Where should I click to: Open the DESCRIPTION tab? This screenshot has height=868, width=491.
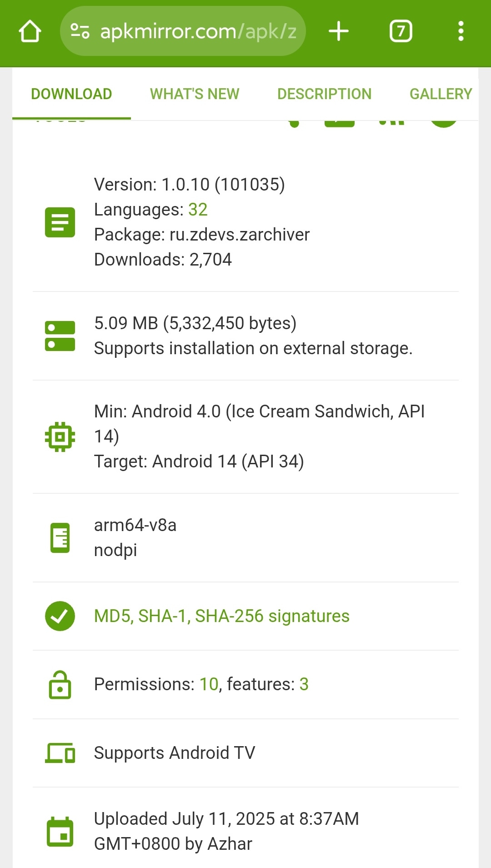(x=324, y=94)
